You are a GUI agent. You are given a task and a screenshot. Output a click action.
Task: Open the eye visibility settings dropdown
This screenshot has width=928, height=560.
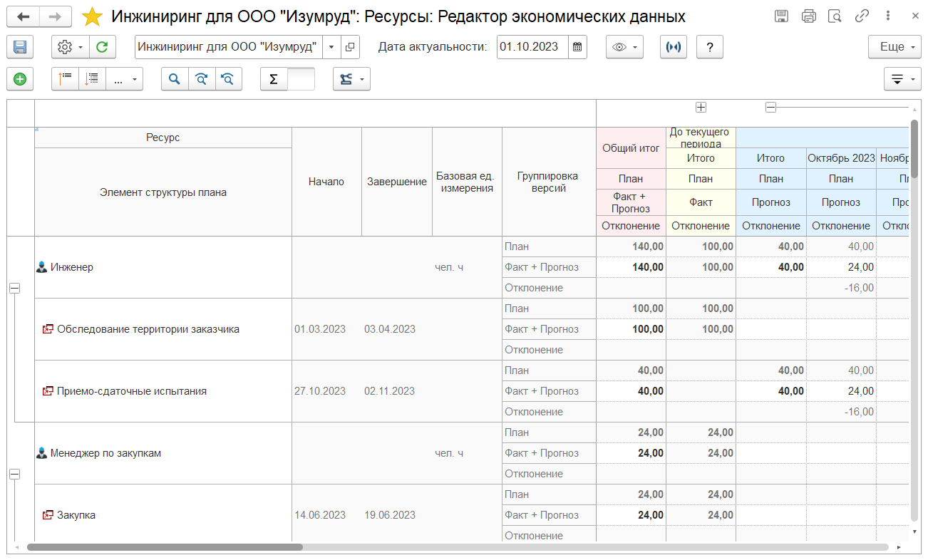(624, 47)
